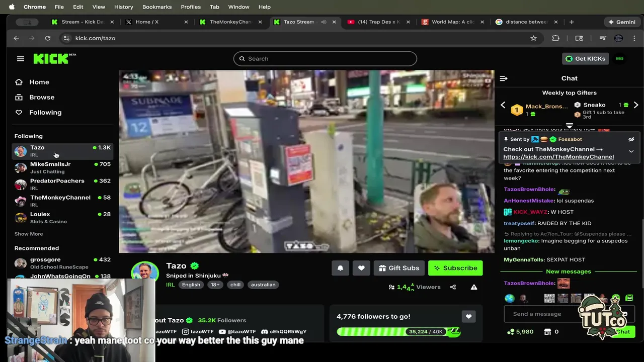Click the Search field on Kick
This screenshot has height=362, width=644.
click(x=325, y=58)
